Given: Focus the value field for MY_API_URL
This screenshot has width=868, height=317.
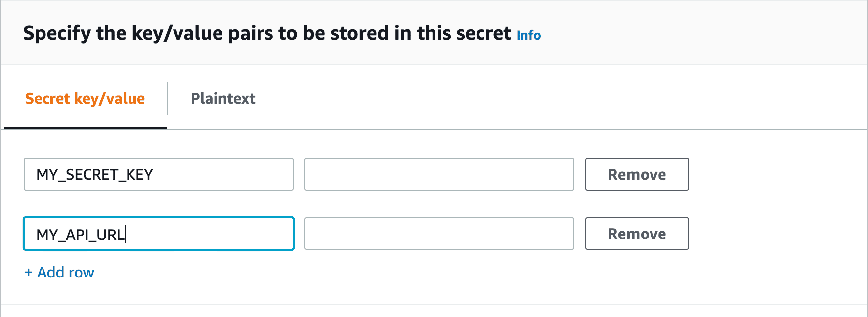Looking at the screenshot, I should (439, 234).
